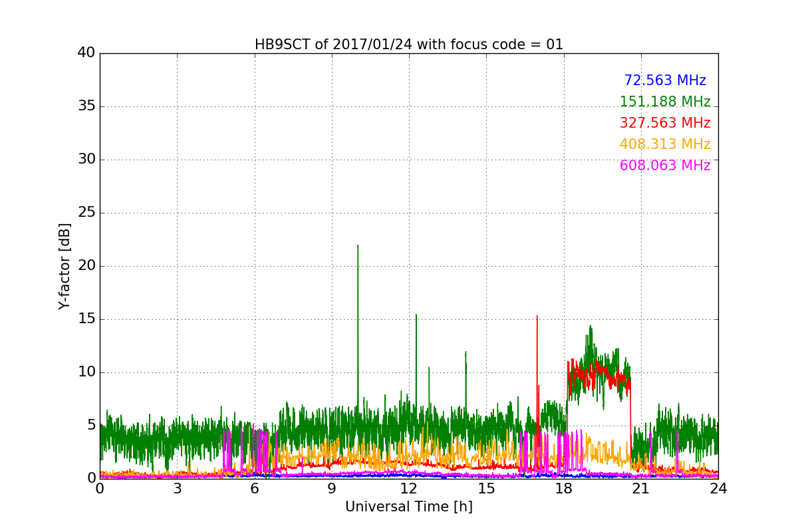Click the Universal Time [h] axis label

click(x=409, y=507)
